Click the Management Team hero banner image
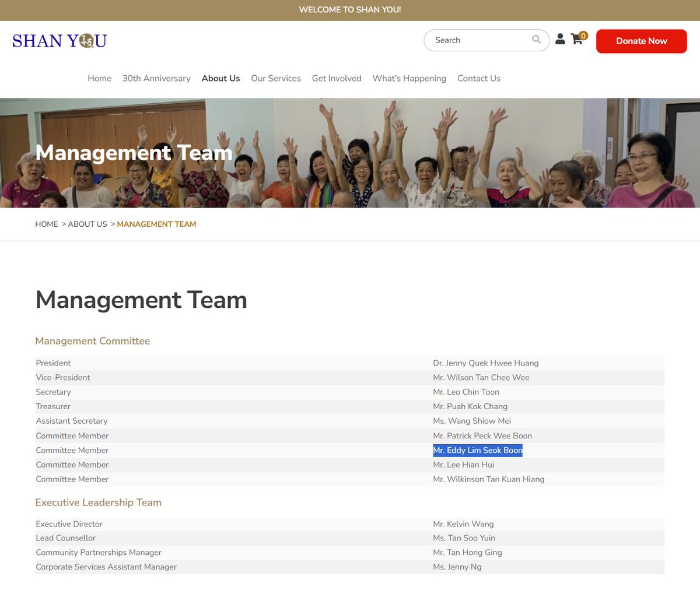Screen dimensions: 700x594 point(350,153)
